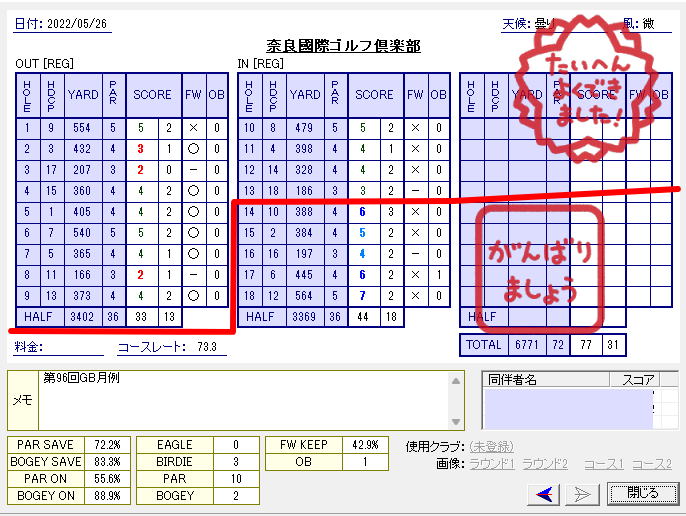Click the grayed-out next round arrow button

coord(581,494)
